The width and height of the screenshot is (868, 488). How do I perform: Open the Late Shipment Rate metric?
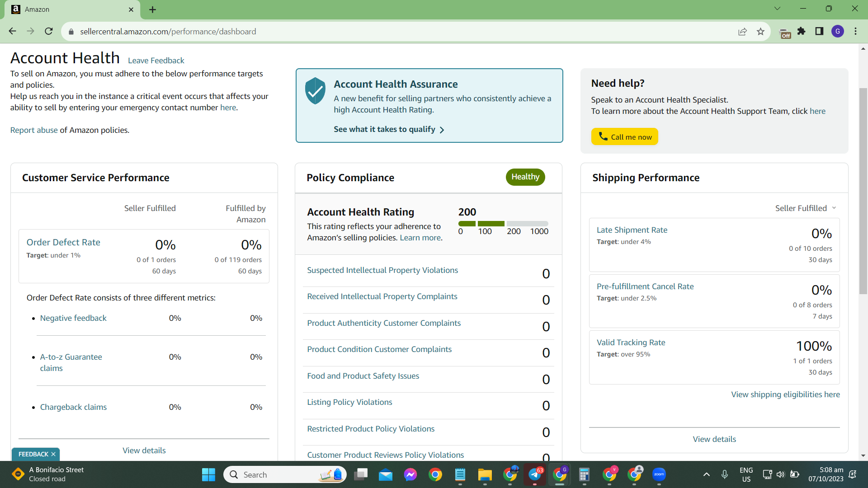632,230
